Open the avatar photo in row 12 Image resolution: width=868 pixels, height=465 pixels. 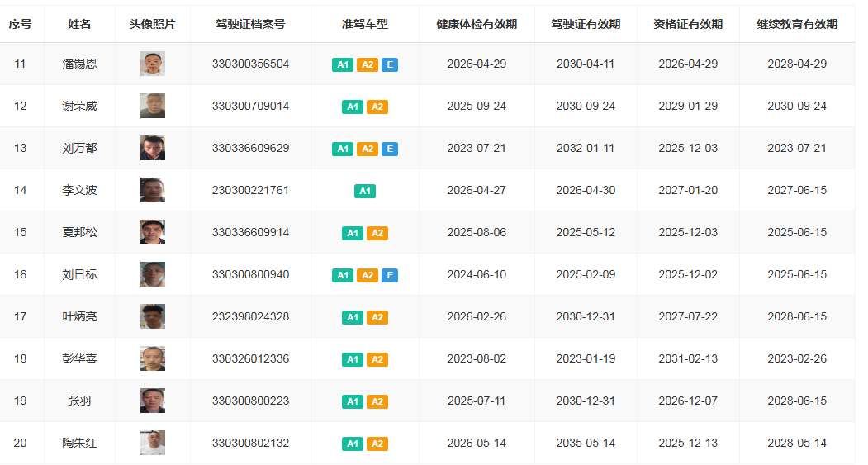pos(152,106)
